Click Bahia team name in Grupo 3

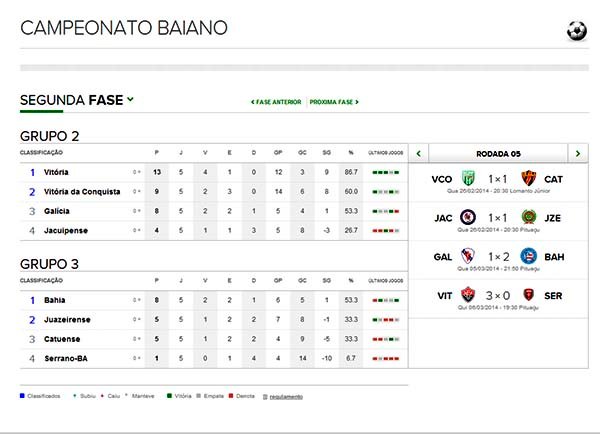point(54,300)
